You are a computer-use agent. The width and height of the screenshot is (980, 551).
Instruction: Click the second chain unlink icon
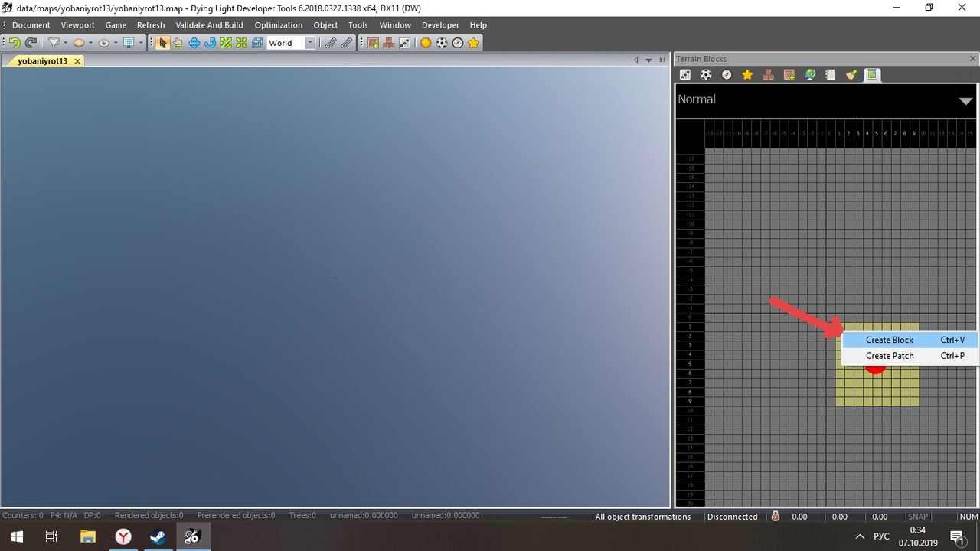[x=346, y=44]
